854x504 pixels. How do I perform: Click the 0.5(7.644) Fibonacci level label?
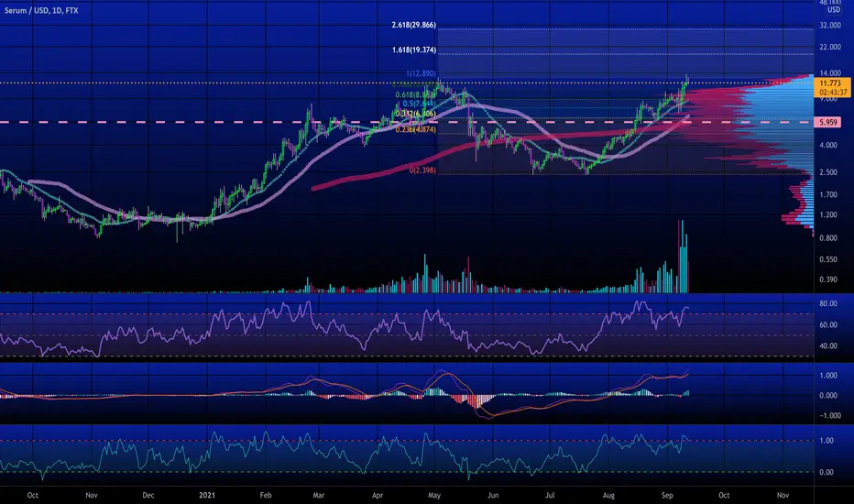tap(419, 104)
